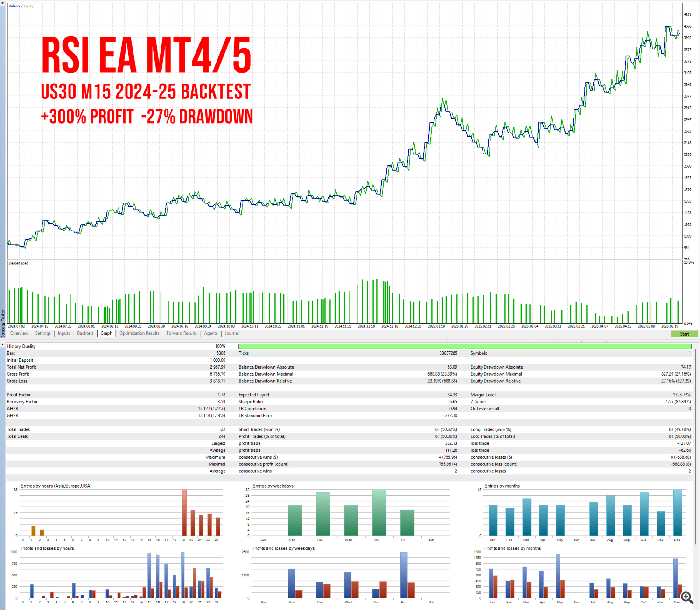Click the OnTester result label
700x610 pixels.
pyautogui.click(x=485, y=409)
